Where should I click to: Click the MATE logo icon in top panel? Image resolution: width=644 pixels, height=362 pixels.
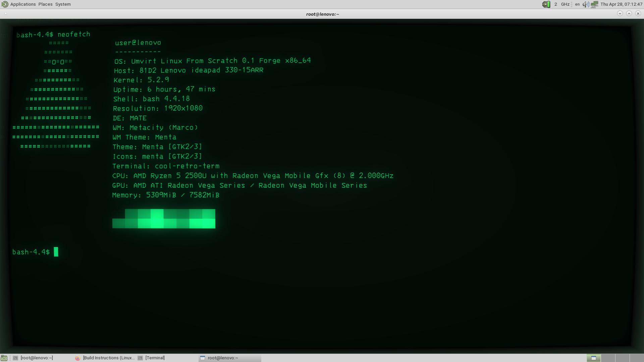[5, 4]
